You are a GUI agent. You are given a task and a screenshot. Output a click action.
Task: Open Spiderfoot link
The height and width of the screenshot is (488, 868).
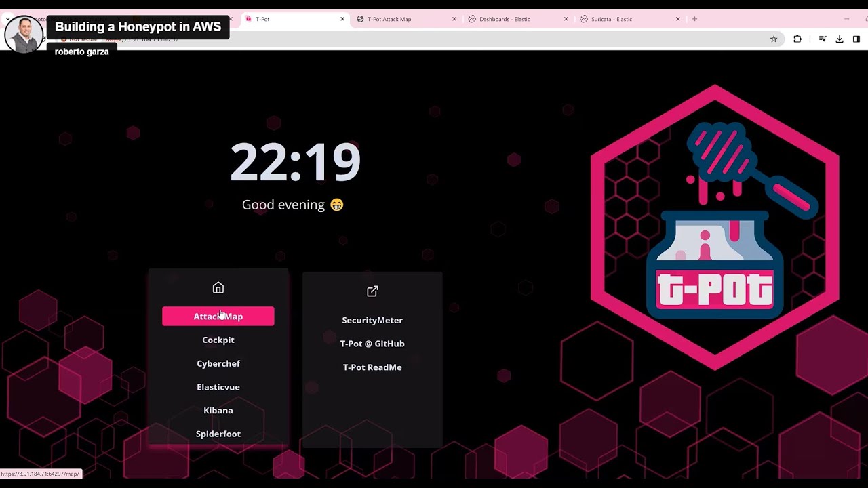[x=218, y=434]
